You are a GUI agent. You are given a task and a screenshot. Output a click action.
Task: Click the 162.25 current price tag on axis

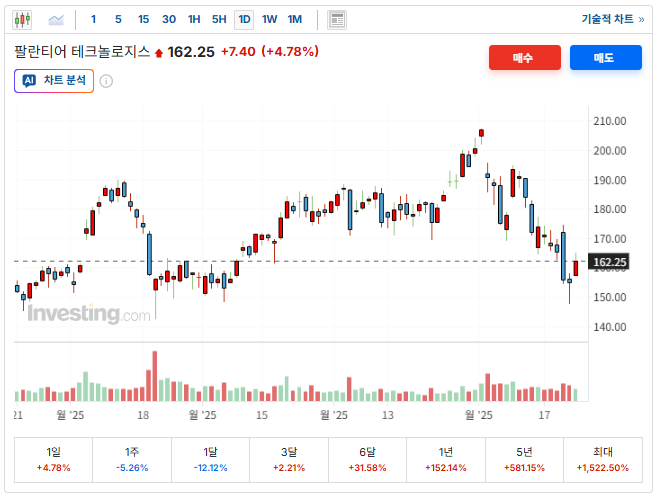pyautogui.click(x=609, y=262)
